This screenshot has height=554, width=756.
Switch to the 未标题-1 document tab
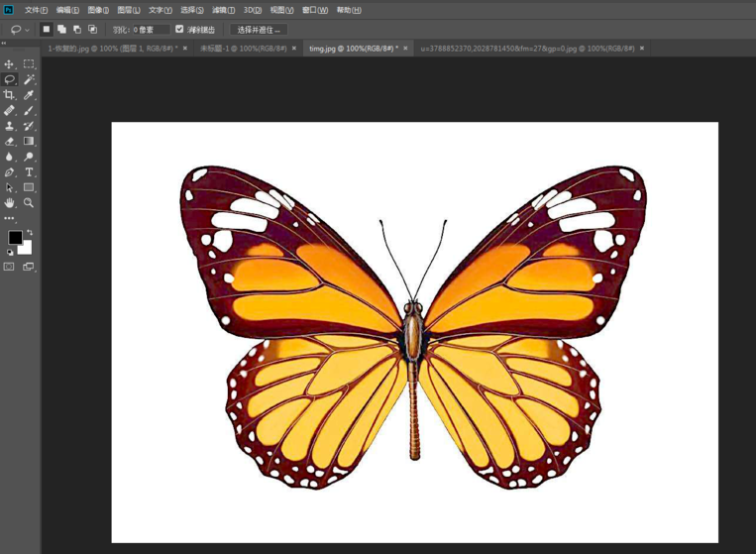pos(243,48)
